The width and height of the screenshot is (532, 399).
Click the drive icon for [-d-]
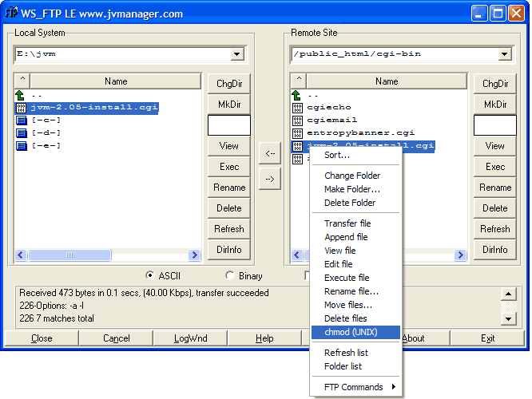click(x=22, y=133)
